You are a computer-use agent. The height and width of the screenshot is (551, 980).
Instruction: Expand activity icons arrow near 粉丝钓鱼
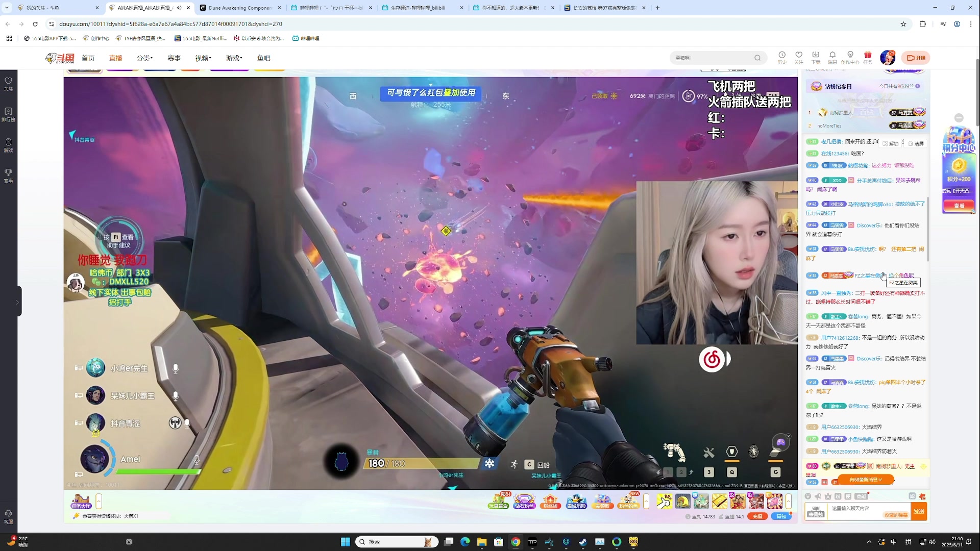coord(646,502)
